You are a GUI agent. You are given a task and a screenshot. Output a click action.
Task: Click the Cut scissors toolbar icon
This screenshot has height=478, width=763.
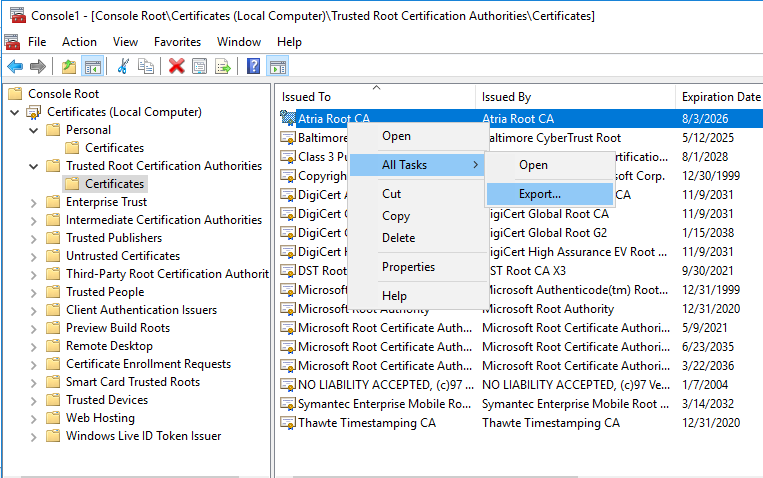123,66
